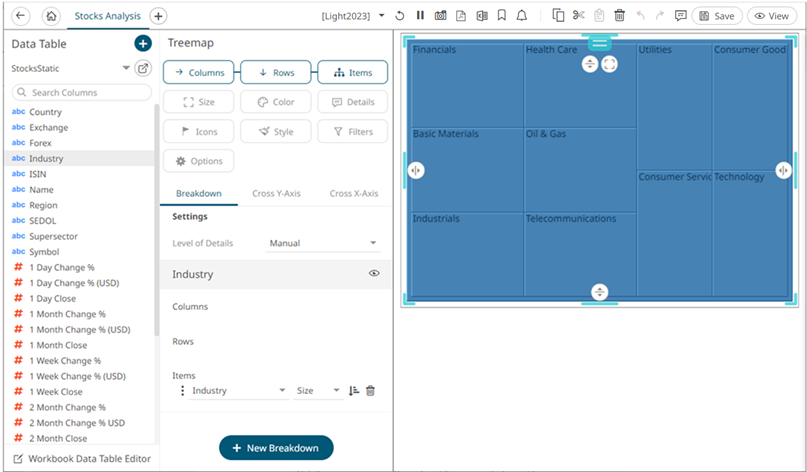This screenshot has width=807, height=472.
Task: Toggle sort order for Industry item
Action: coord(354,391)
